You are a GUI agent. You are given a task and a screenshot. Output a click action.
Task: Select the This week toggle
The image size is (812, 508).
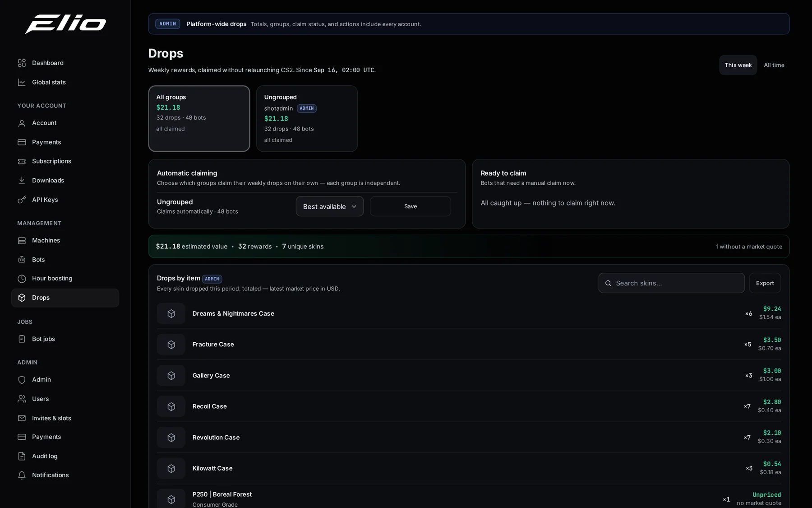point(738,65)
